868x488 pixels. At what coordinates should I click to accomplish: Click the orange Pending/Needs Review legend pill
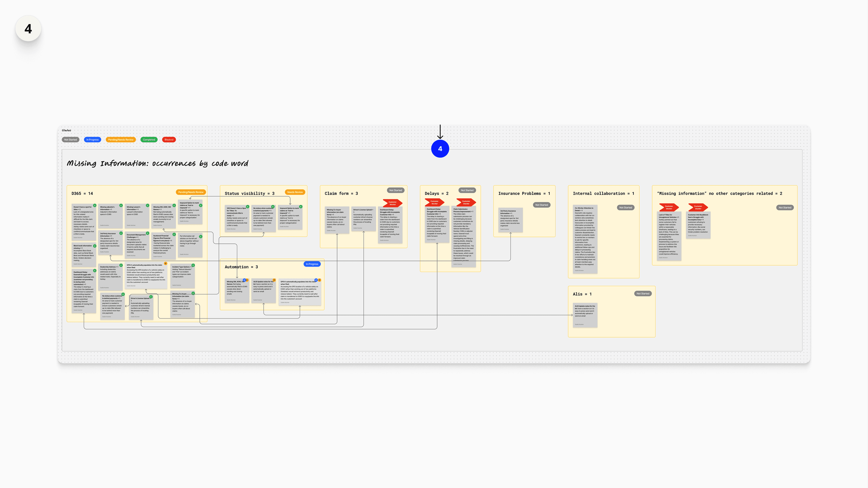click(x=121, y=140)
